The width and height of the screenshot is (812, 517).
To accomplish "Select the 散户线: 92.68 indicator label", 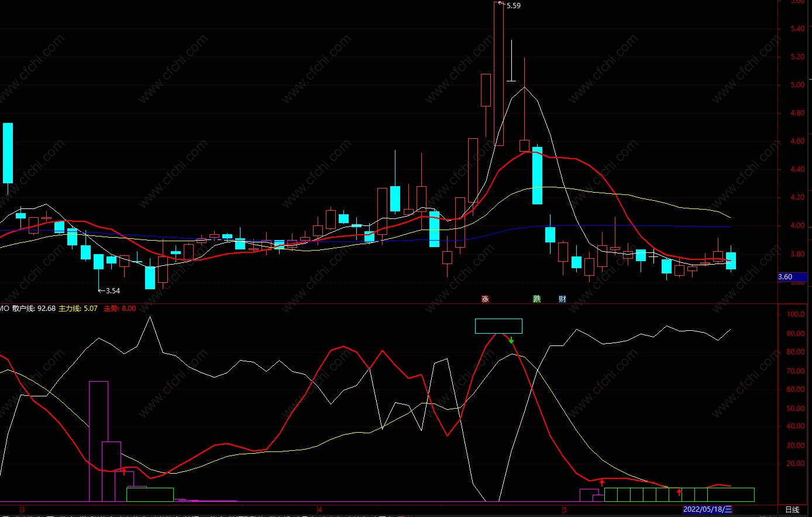I will coord(34,308).
